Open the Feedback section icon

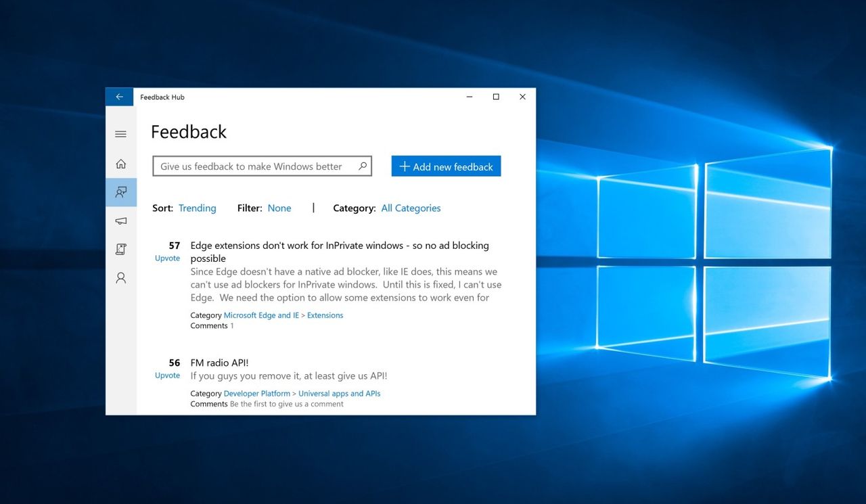click(120, 192)
